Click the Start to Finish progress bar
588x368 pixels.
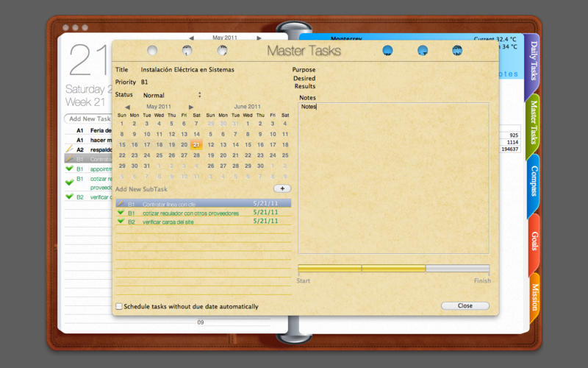pos(393,269)
